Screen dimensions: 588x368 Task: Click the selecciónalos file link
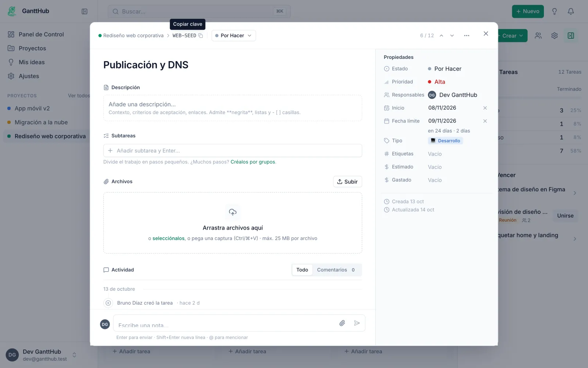(x=168, y=238)
